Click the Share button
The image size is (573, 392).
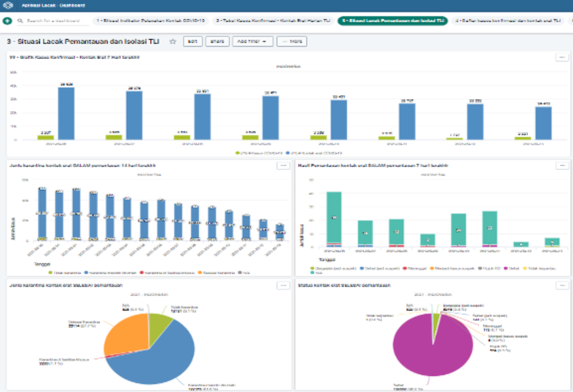(x=217, y=42)
